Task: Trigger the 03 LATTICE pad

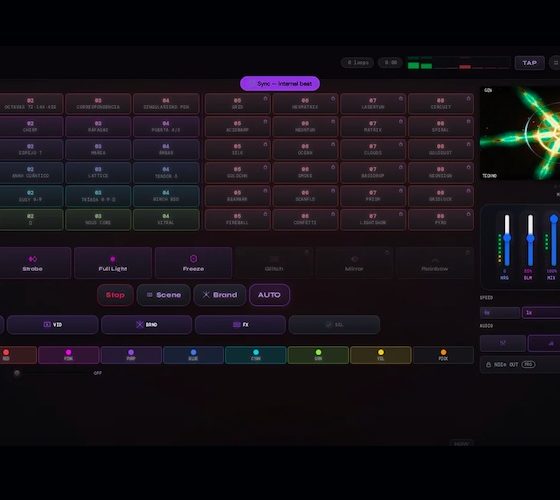Action: 98,172
